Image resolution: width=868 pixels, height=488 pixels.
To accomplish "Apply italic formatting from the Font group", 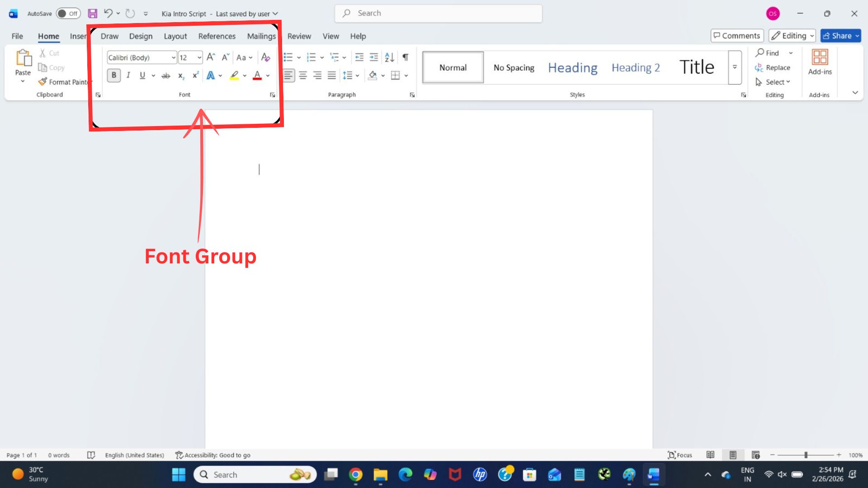I will 128,75.
